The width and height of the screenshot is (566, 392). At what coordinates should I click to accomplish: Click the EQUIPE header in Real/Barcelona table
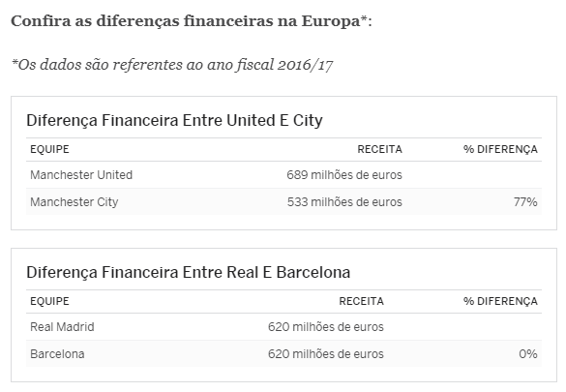click(49, 301)
